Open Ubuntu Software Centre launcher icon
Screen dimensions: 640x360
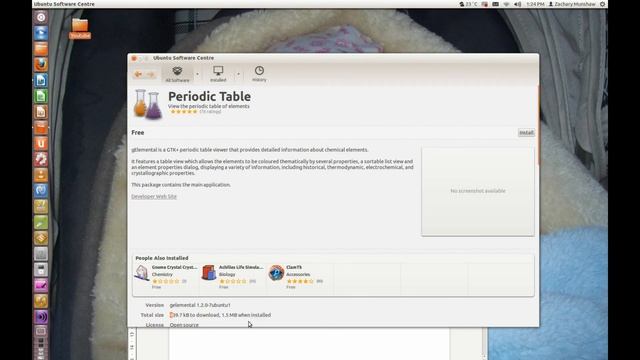tap(41, 127)
